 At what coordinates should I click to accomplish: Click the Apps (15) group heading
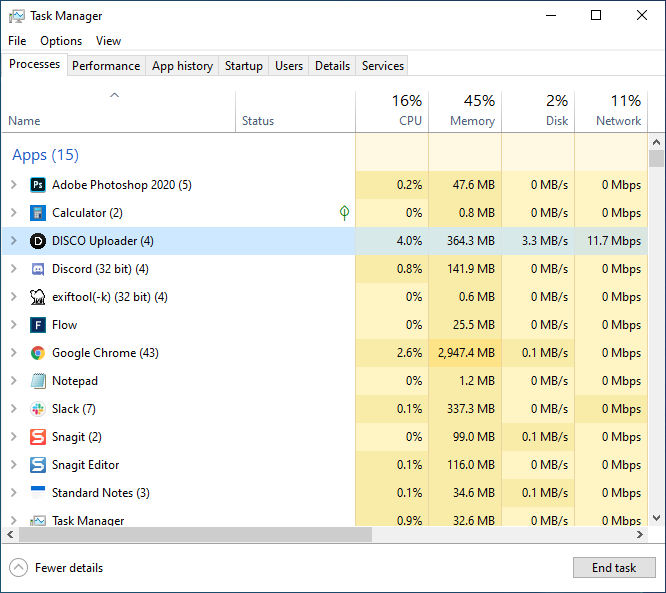click(45, 155)
